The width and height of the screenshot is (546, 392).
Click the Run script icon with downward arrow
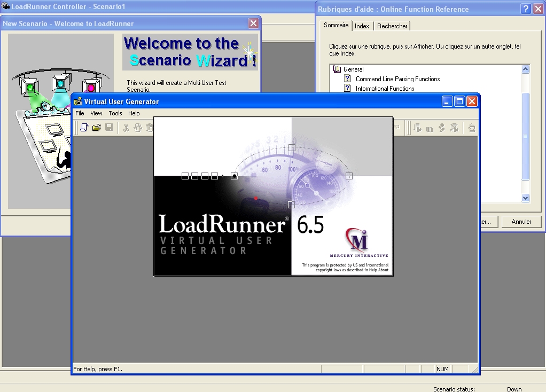pyautogui.click(x=417, y=128)
